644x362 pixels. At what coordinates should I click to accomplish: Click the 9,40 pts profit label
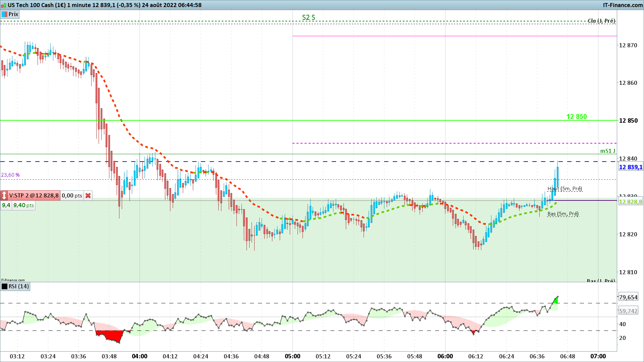pyautogui.click(x=23, y=205)
